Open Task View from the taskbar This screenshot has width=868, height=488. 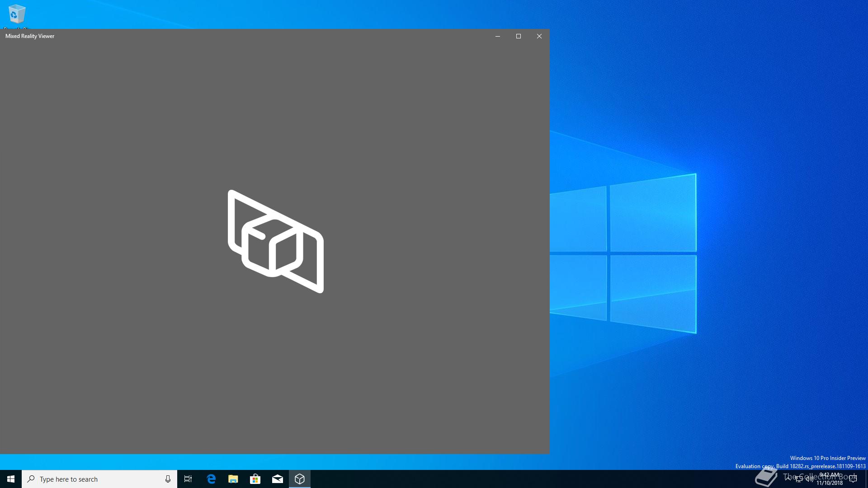tap(188, 479)
